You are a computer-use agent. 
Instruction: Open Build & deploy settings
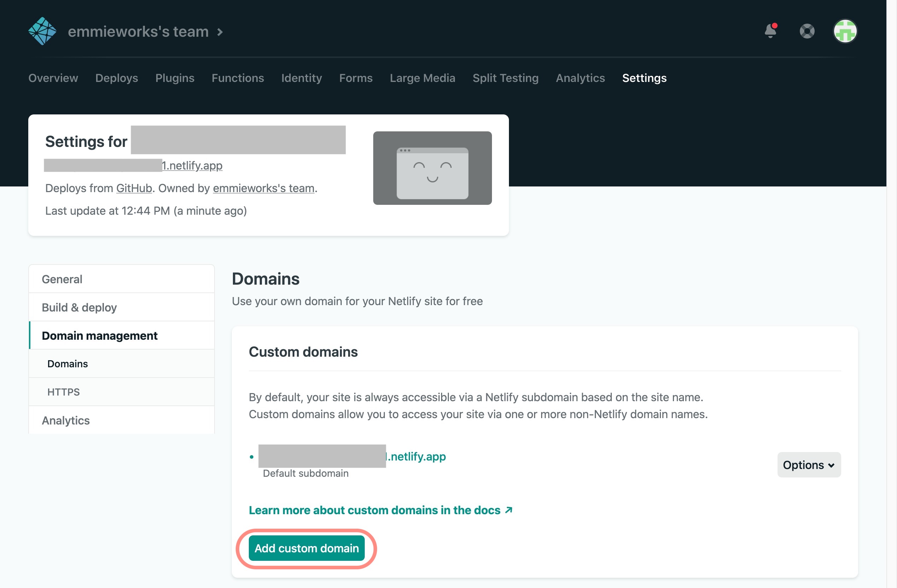pyautogui.click(x=121, y=307)
